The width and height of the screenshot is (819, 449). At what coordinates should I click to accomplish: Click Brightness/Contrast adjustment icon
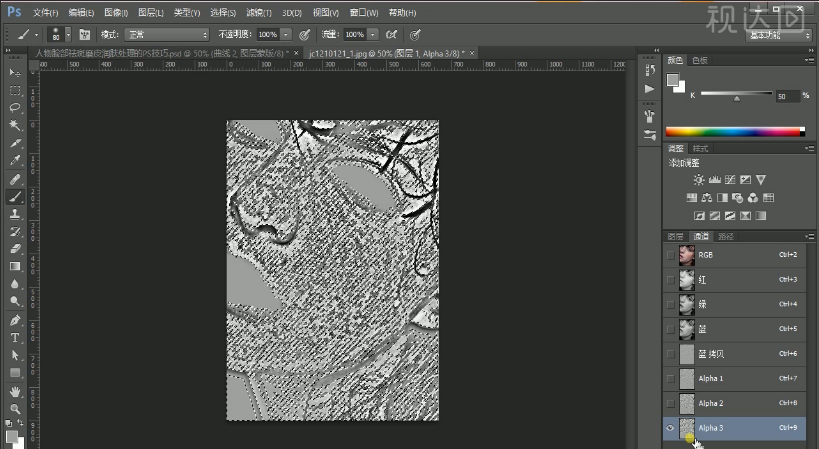tap(699, 180)
